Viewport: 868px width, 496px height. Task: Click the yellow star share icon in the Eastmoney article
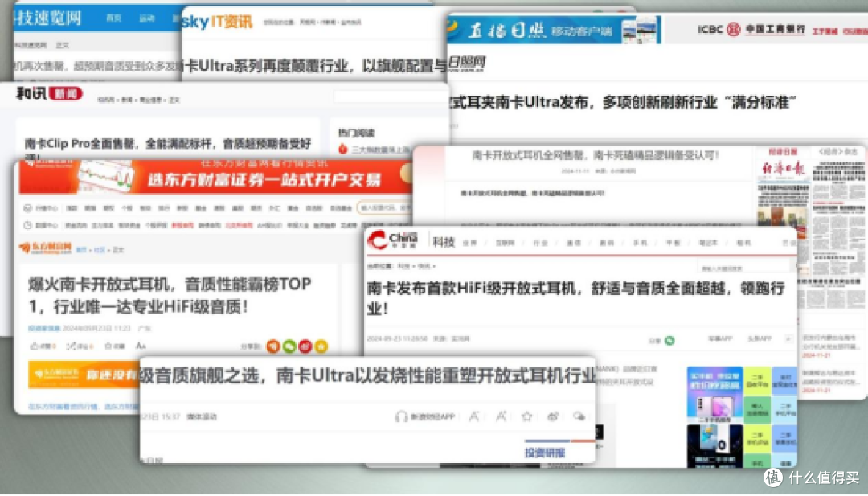(x=321, y=346)
